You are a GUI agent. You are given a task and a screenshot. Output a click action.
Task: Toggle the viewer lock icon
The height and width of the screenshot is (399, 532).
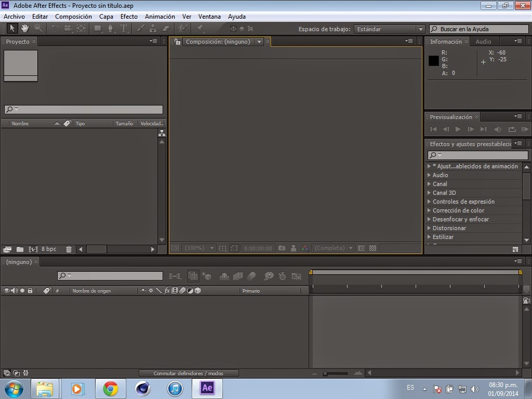(177, 42)
